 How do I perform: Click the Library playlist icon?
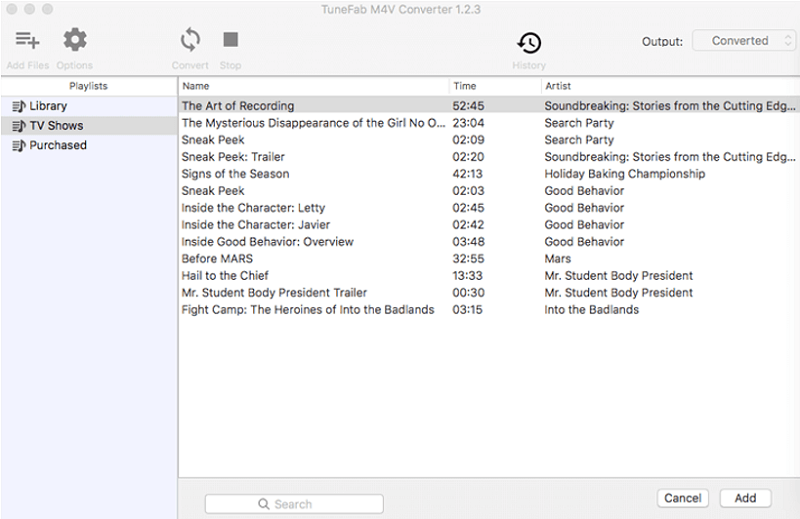click(x=19, y=106)
